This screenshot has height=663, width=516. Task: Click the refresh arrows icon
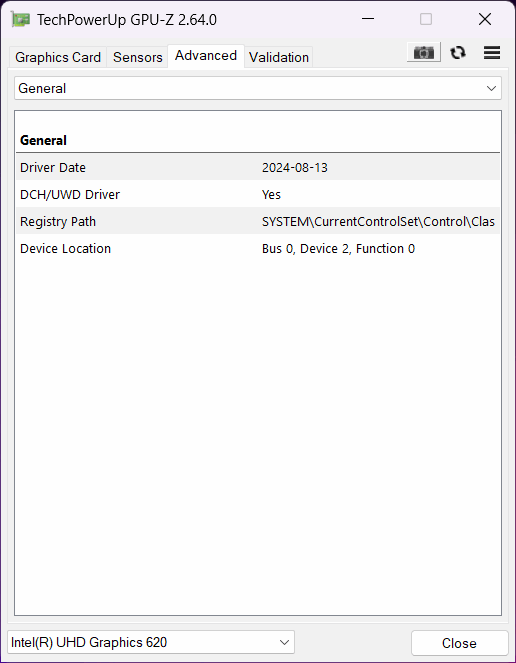458,53
